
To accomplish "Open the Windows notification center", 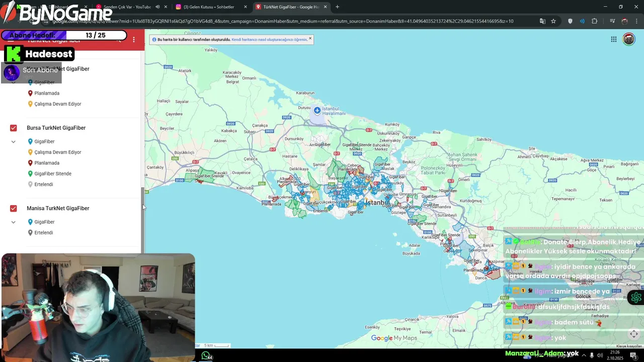I will pos(633,355).
